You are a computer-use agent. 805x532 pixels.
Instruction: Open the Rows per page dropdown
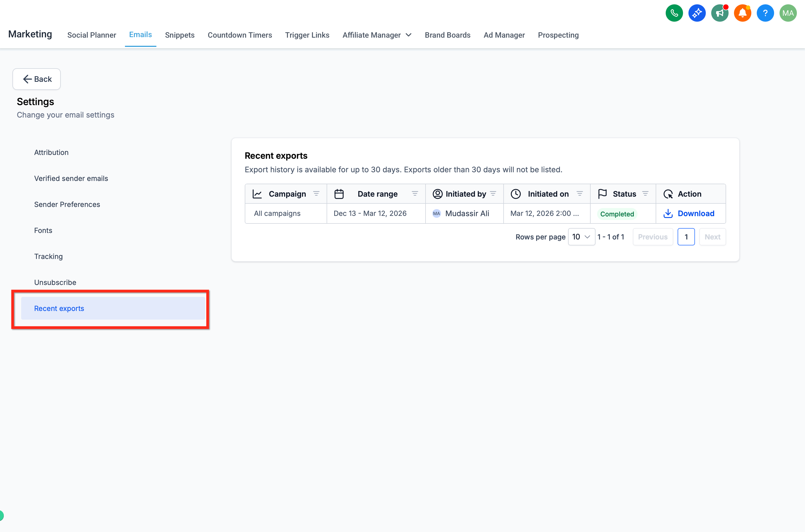(581, 237)
